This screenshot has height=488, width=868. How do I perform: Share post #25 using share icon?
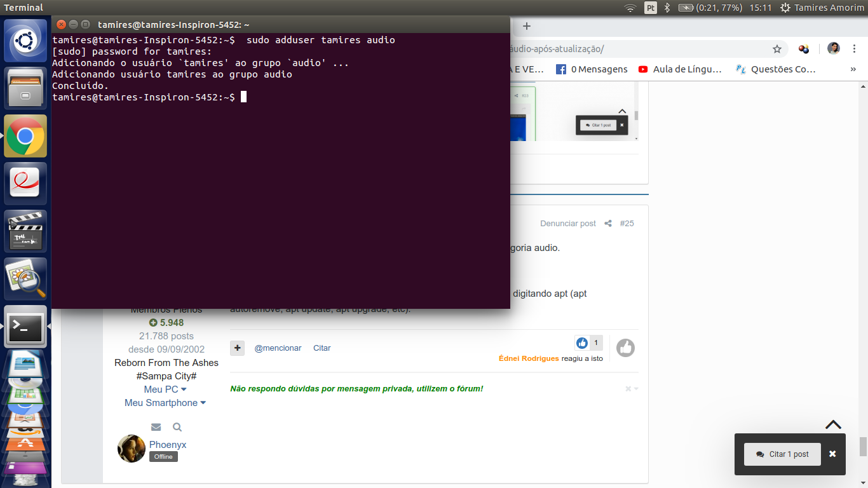(608, 224)
